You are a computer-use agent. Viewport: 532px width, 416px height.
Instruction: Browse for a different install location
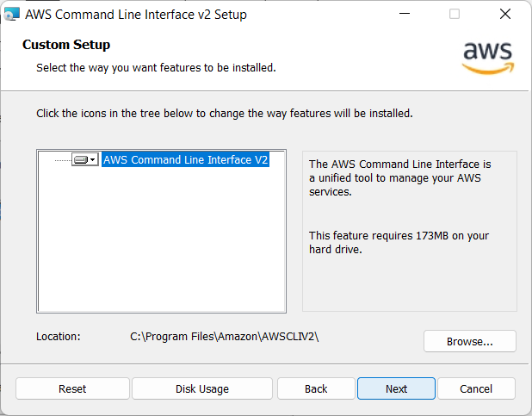tap(469, 341)
